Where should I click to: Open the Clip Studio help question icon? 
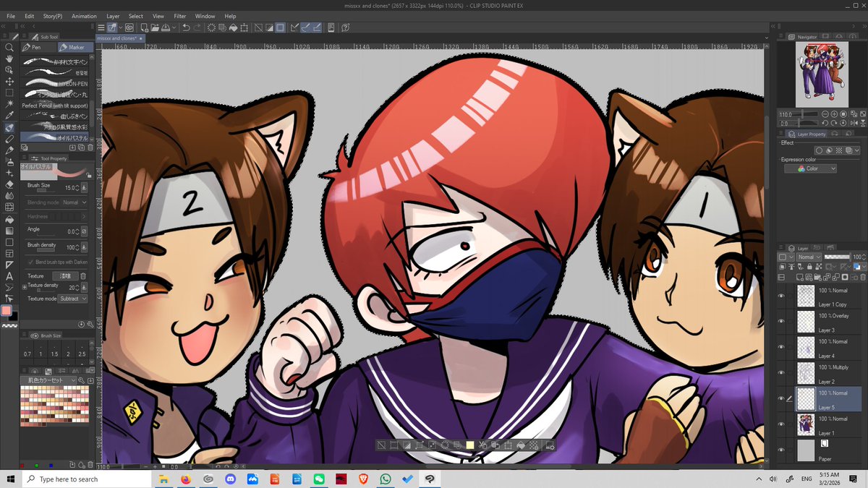click(346, 27)
